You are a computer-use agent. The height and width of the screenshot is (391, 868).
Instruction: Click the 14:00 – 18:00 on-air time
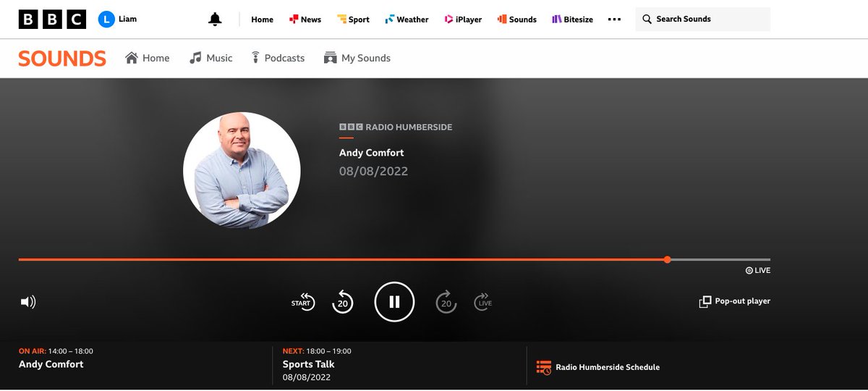(70, 351)
